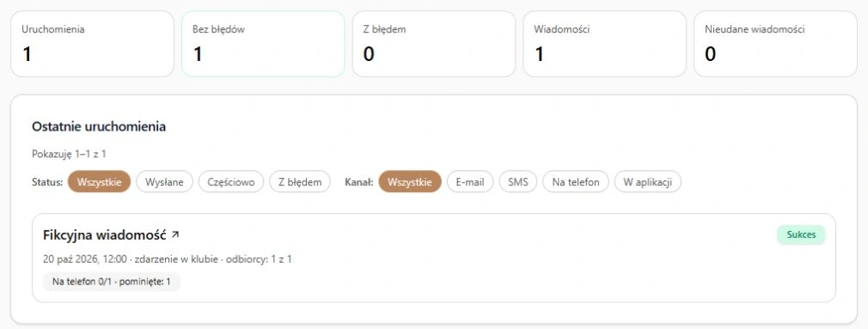Viewport: 868px width, 329px height.
Task: Filter status by Częściowo
Action: click(x=231, y=182)
